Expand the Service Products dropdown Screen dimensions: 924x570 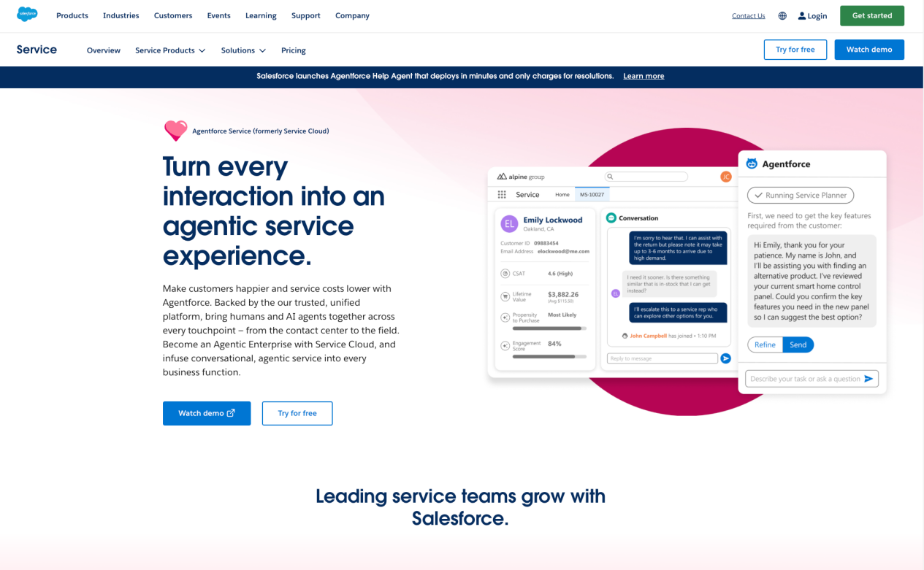[170, 50]
